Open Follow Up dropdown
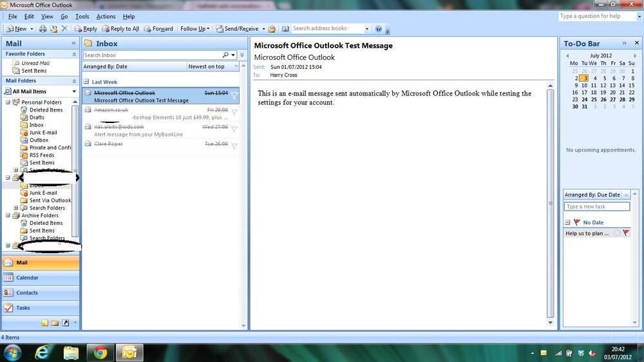The height and width of the screenshot is (362, 644). pos(194,29)
